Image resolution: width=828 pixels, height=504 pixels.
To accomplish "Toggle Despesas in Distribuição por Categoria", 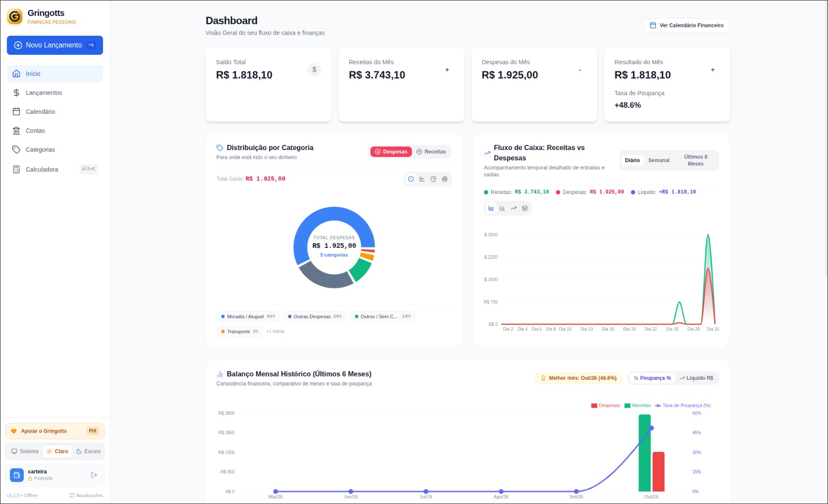I will point(391,152).
